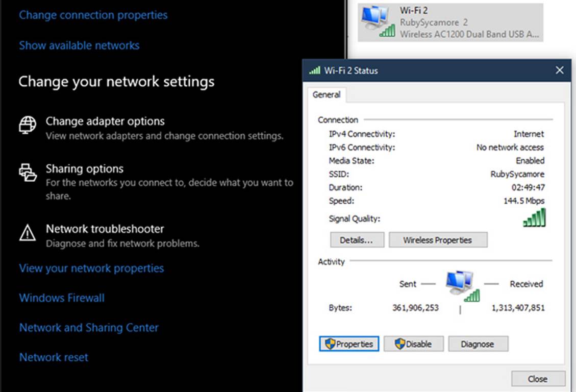Click the Activity network computers icon
The image size is (576, 392).
tap(462, 286)
